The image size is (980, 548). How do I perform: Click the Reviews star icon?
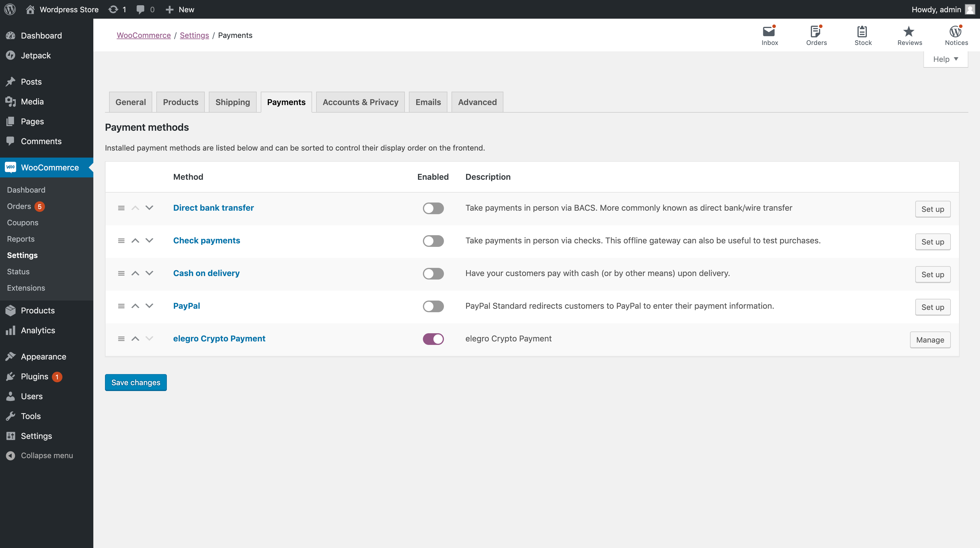coord(909,32)
